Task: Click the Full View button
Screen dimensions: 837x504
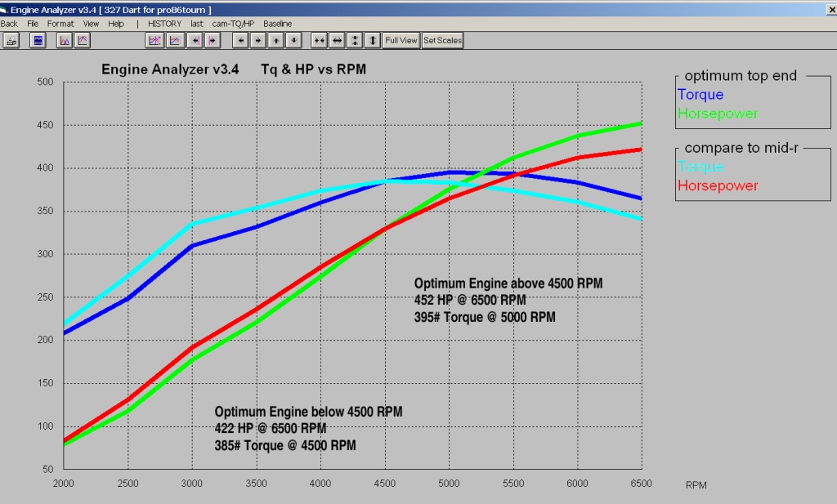Action: point(401,41)
